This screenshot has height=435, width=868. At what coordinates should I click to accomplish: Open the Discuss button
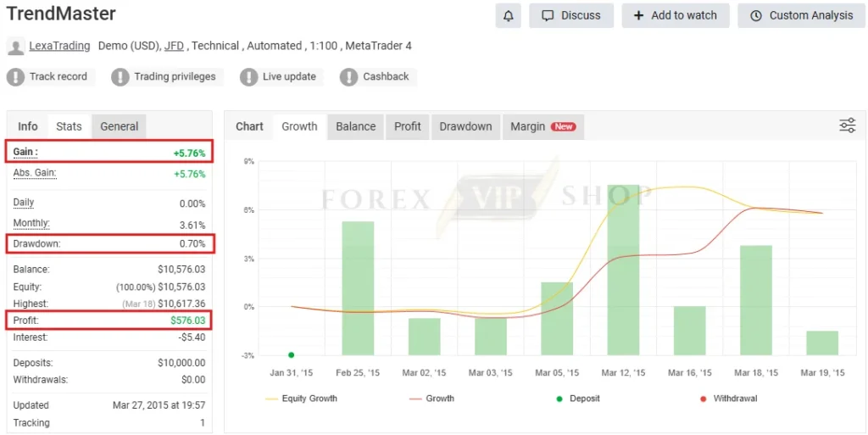coord(571,15)
